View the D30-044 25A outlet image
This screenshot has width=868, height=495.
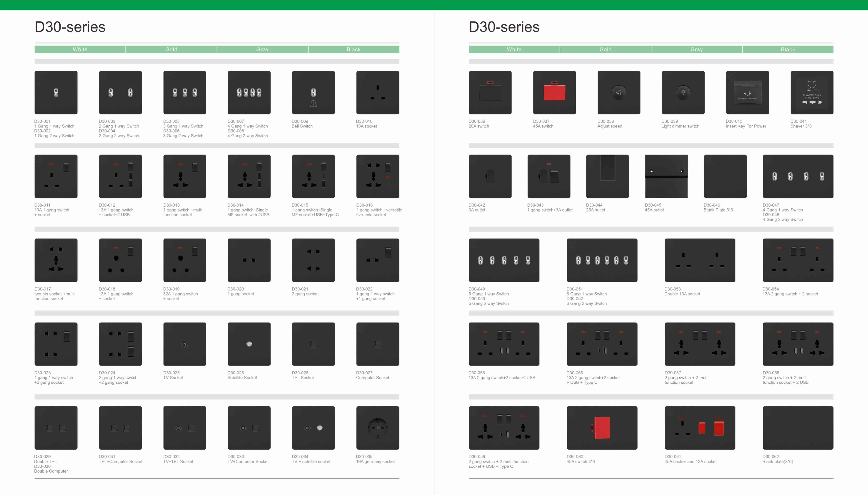click(608, 176)
